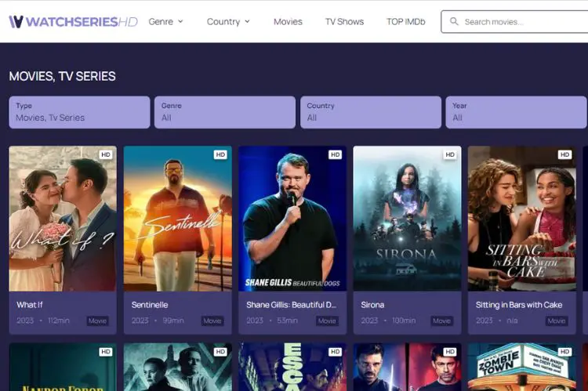Screen dimensions: 588x391
Task: Click HD badge on Sentinelle poster
Action: (220, 154)
